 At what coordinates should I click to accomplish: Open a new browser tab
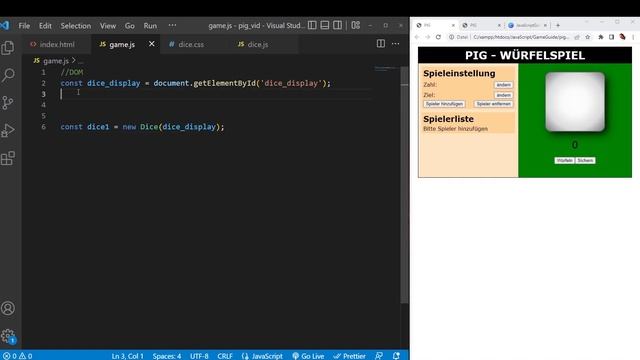pyautogui.click(x=558, y=25)
